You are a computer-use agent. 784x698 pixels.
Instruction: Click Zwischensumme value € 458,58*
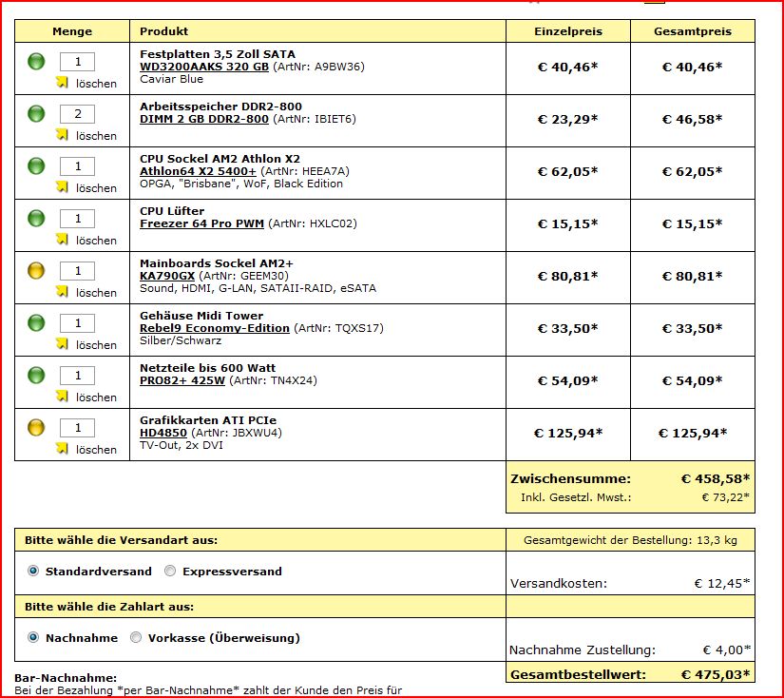click(716, 479)
